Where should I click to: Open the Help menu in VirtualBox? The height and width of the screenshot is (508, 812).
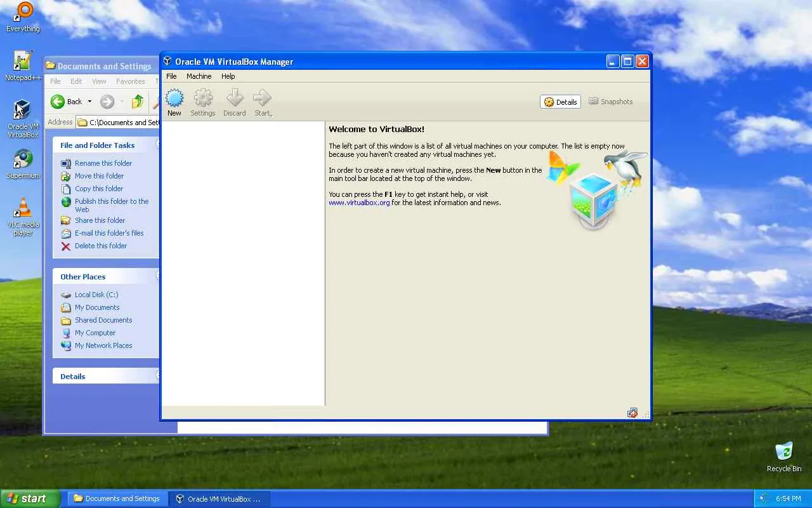tap(228, 76)
